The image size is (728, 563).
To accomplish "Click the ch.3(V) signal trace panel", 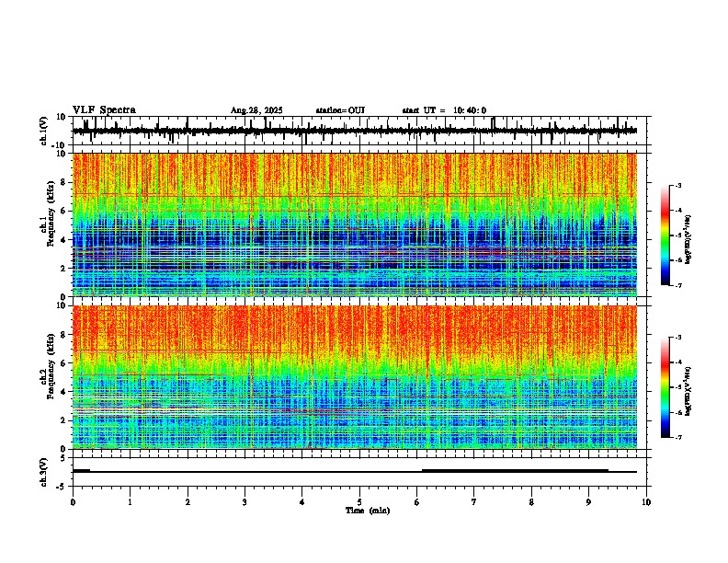I will coord(361,472).
